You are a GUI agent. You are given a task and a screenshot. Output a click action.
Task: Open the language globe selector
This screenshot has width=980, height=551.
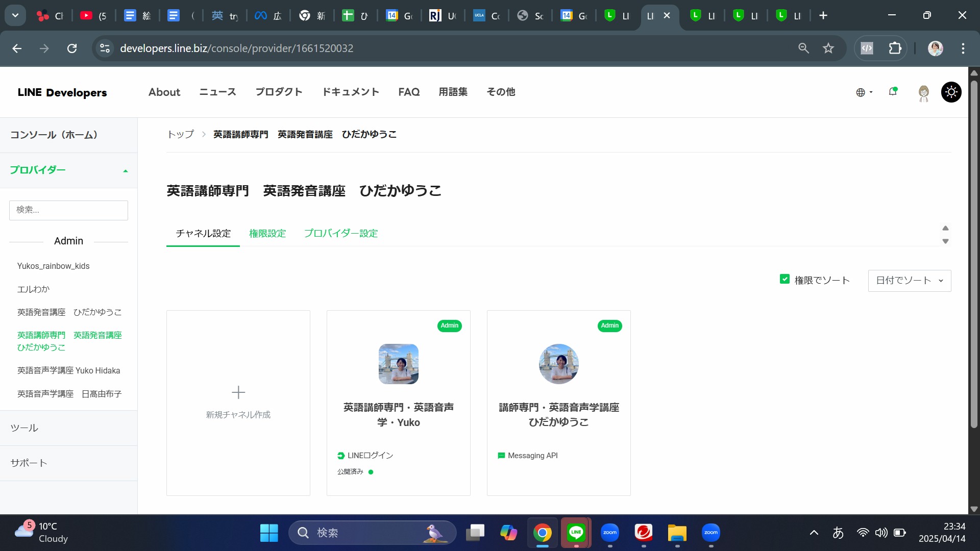tap(864, 92)
